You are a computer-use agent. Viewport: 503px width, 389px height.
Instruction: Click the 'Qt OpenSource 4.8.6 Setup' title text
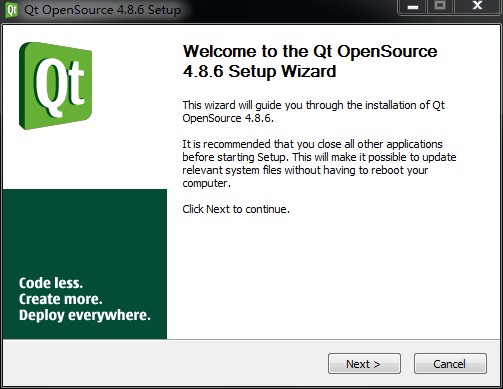[x=103, y=10]
